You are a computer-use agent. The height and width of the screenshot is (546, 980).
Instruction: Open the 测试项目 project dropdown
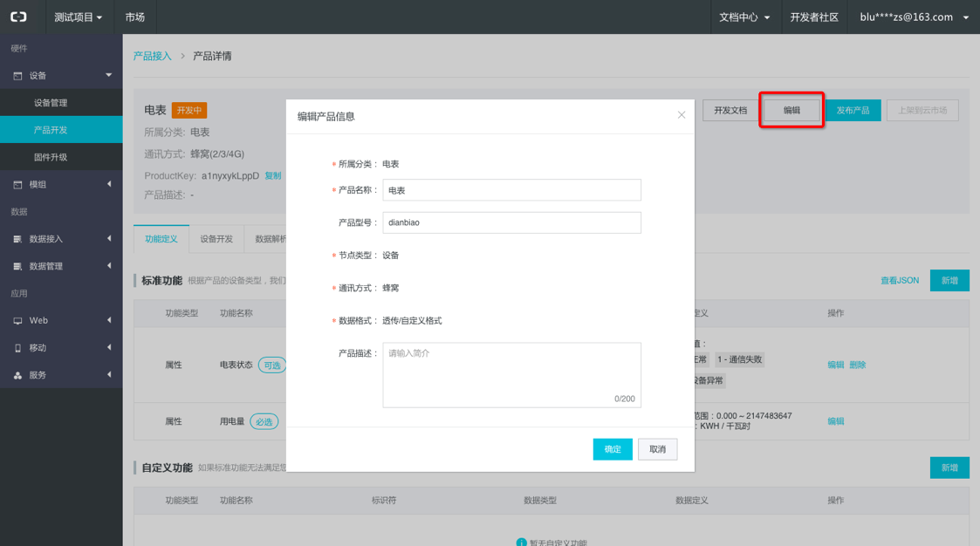[78, 17]
